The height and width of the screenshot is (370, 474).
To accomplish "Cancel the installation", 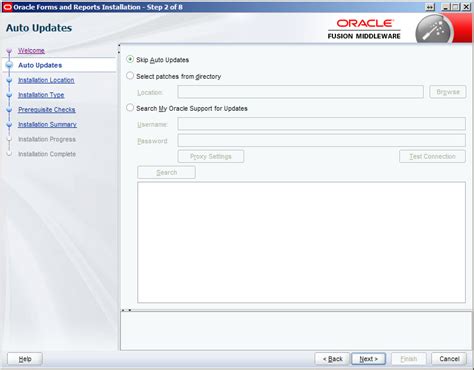I will [449, 359].
